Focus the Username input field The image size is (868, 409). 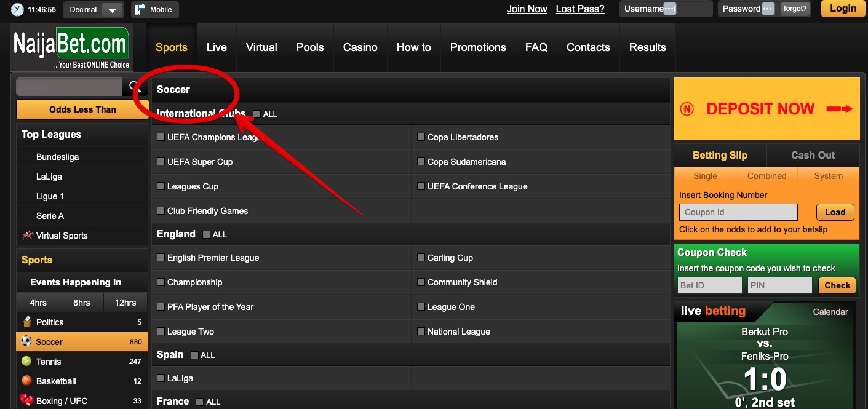[666, 9]
